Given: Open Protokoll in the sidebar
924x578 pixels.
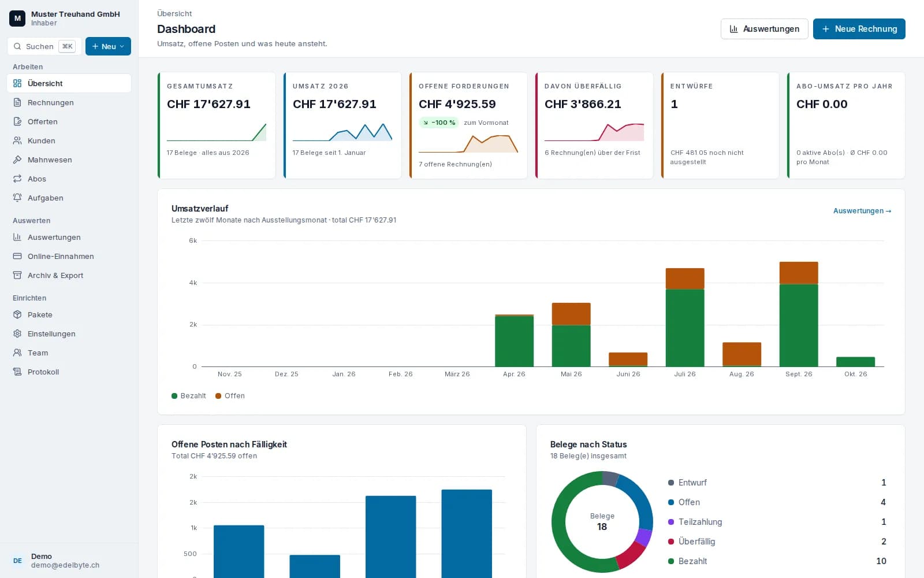Looking at the screenshot, I should click(x=69, y=372).
